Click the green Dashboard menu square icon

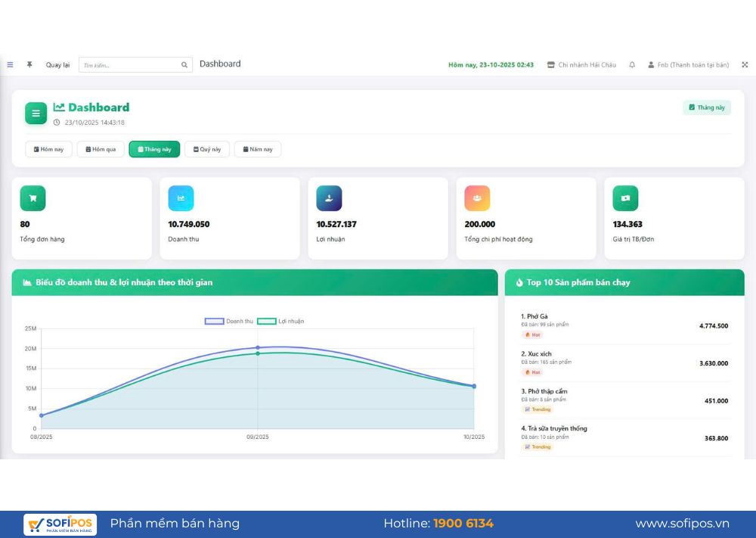(x=36, y=114)
